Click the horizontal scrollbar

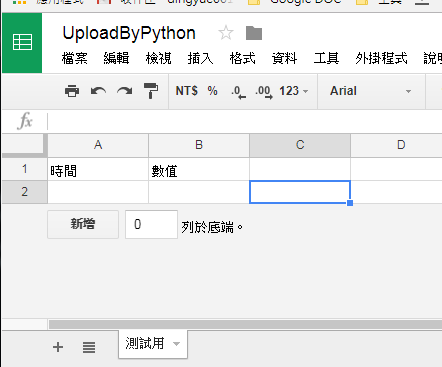tap(245, 324)
